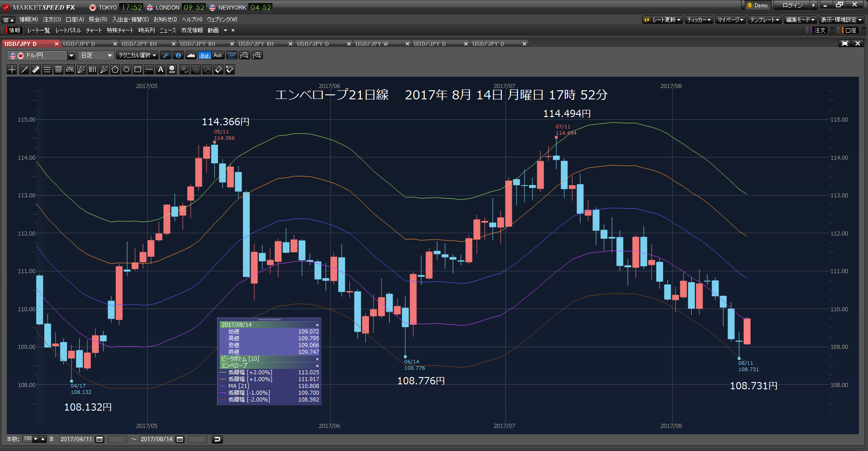Select the vertical time zone lines tool
This screenshot has width=868, height=451.
(x=92, y=69)
